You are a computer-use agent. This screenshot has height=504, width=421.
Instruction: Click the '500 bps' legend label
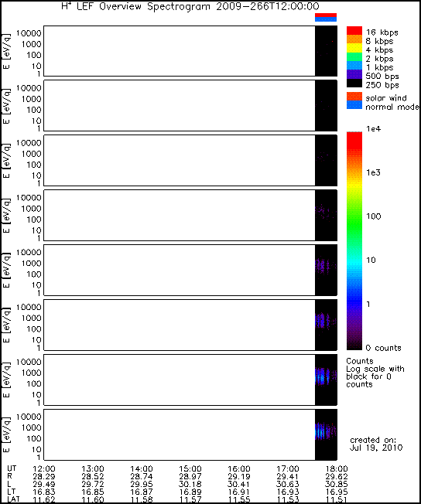tap(382, 77)
